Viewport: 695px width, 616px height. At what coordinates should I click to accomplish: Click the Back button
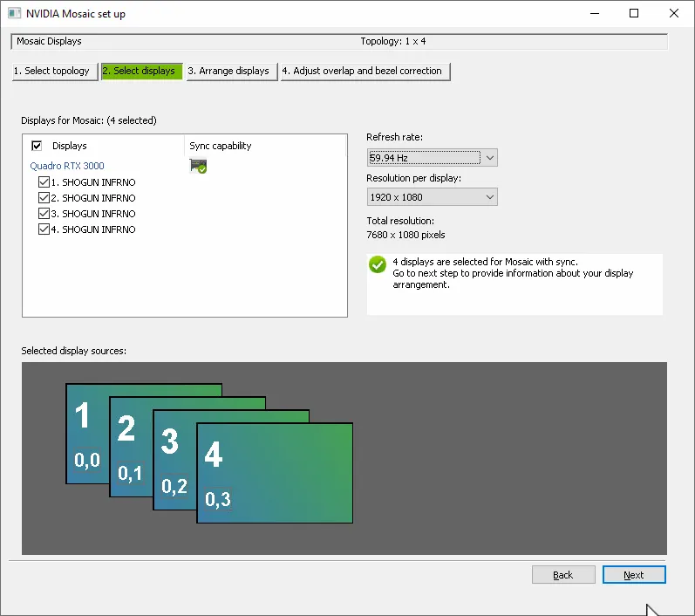(x=563, y=575)
